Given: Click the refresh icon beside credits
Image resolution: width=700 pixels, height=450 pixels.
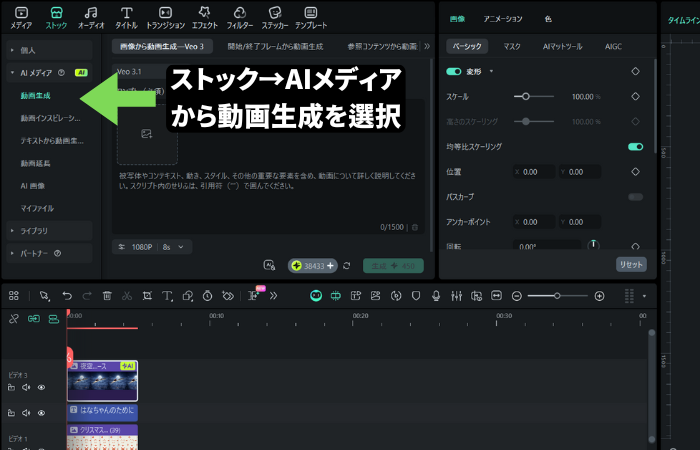Looking at the screenshot, I should point(346,266).
